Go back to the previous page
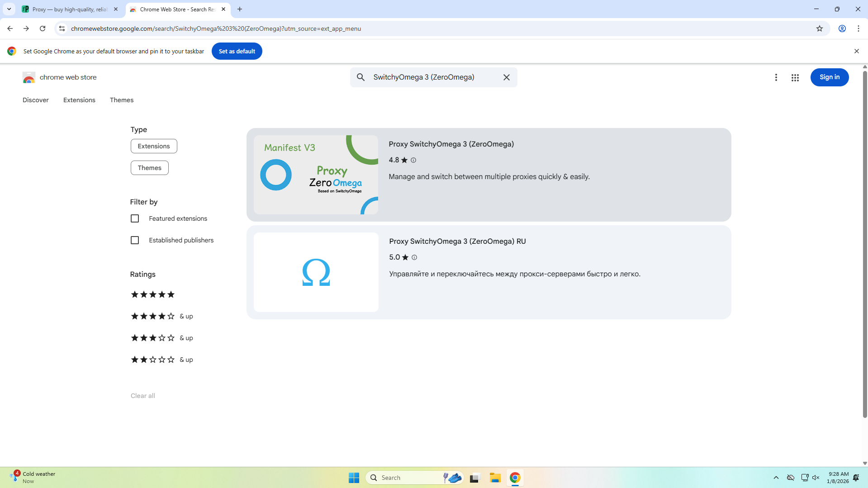Screen dimensions: 868x488 tap(10, 28)
